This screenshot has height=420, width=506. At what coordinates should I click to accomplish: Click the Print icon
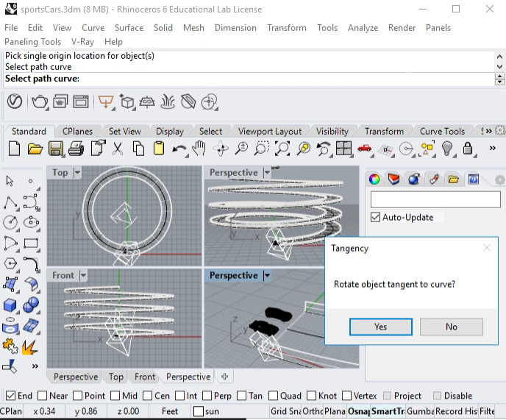coord(76,149)
